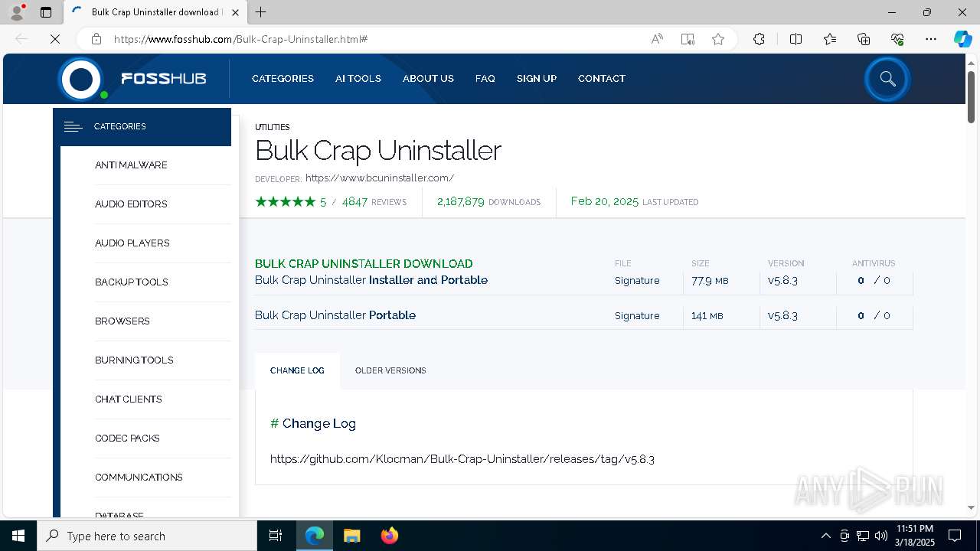Open Read aloud in the address bar
This screenshot has height=551, width=980.
coord(657,39)
